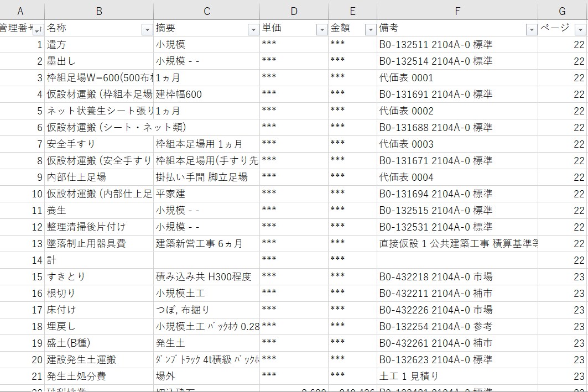588x392 pixels.
Task: Select column F header
Action: click(457, 11)
